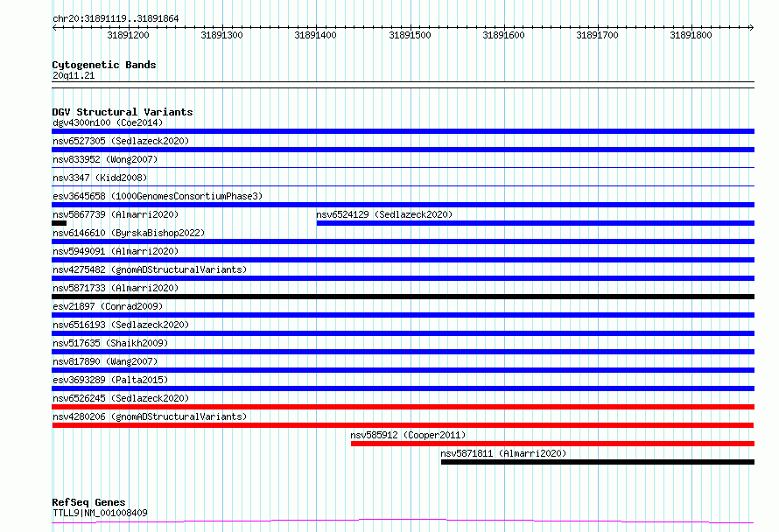Click esv3693289 (Palta2015) variant label
Viewport: 779px width, 532px height.
[110, 380]
